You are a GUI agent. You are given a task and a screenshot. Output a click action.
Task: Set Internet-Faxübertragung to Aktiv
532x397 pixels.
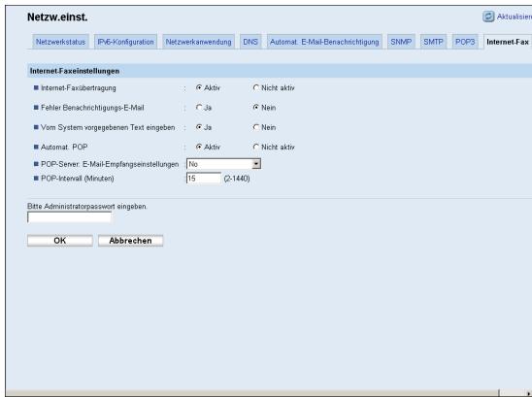[x=199, y=87]
